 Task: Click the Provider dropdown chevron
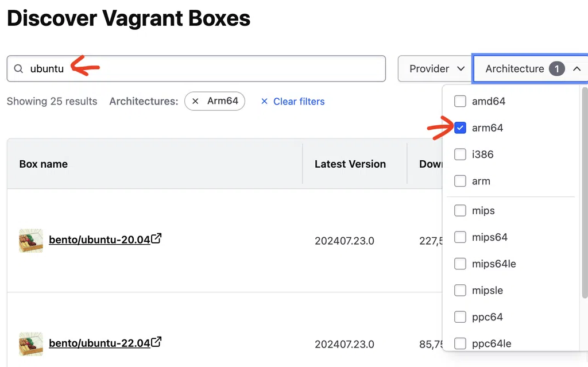point(461,69)
